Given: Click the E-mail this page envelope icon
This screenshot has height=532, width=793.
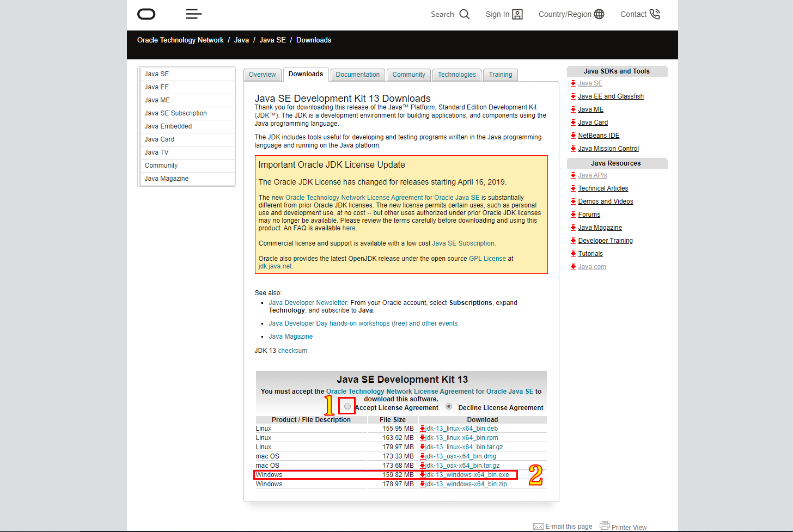Looking at the screenshot, I should [x=538, y=527].
